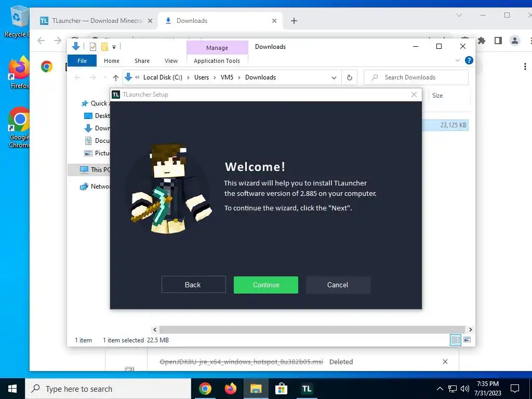Screen dimensions: 532x399
Task: Click the Search Downloads field
Action: [416, 77]
